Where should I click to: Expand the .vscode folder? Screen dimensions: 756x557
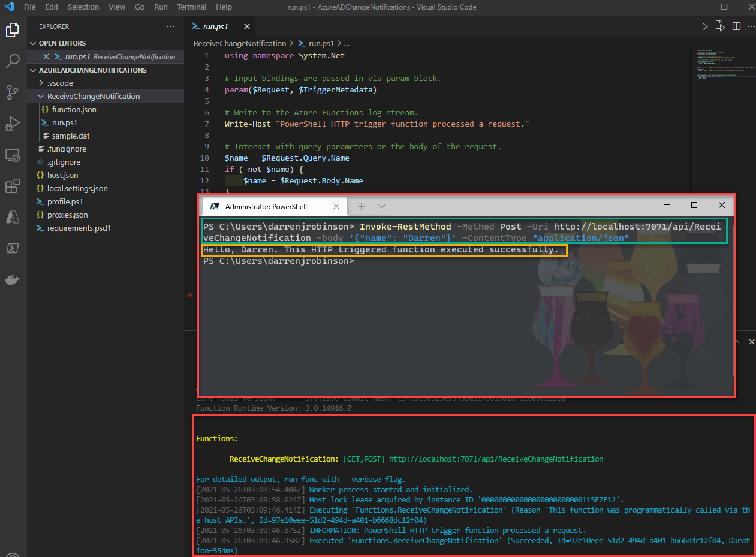pyautogui.click(x=105, y=83)
